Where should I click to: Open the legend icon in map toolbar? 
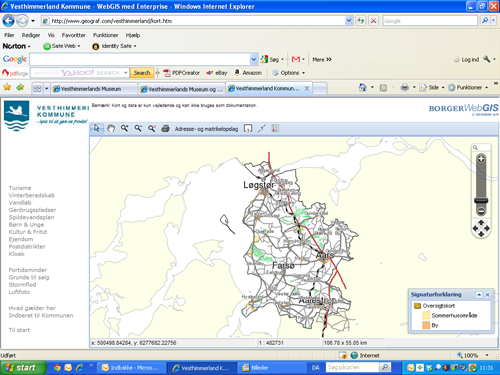click(x=275, y=128)
